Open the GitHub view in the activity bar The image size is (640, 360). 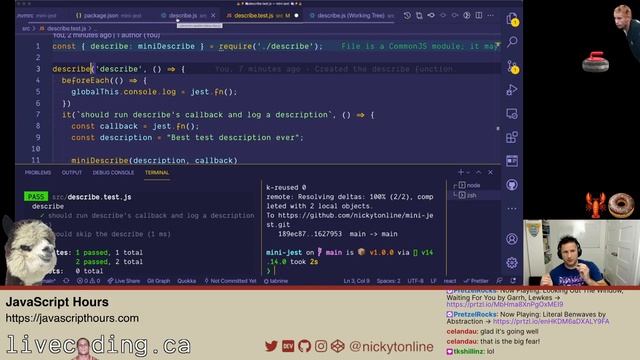tap(512, 185)
